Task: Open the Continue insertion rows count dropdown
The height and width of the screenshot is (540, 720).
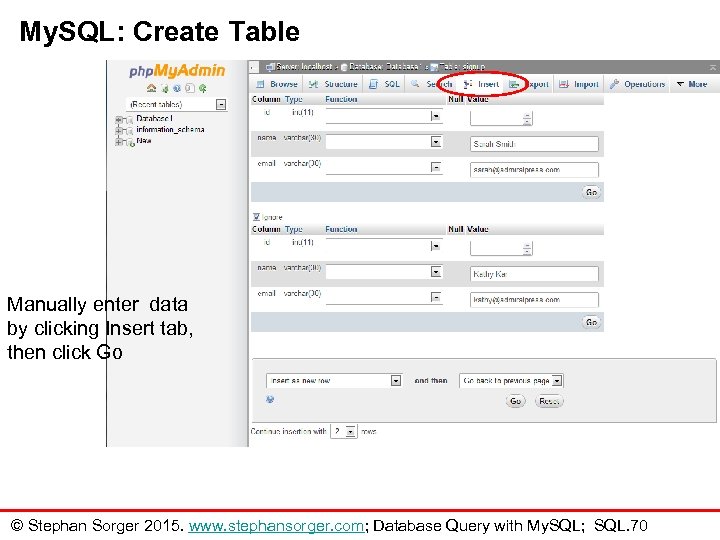Action: point(343,432)
